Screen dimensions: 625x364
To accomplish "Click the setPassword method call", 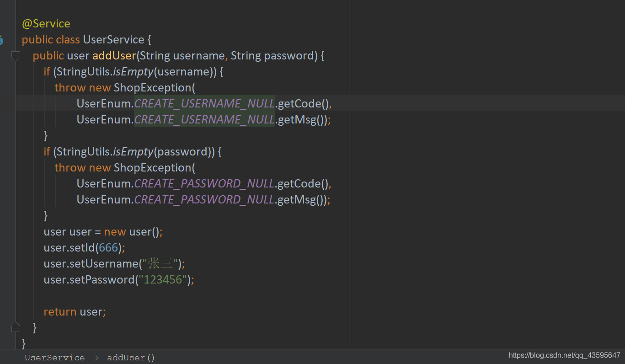I will [102, 280].
